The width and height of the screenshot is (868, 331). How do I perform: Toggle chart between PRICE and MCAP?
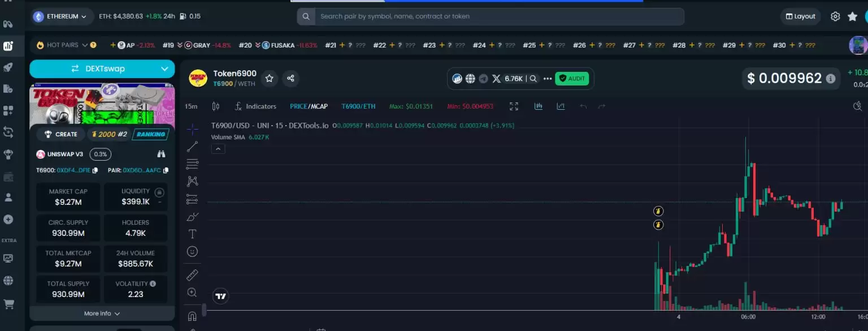point(308,106)
